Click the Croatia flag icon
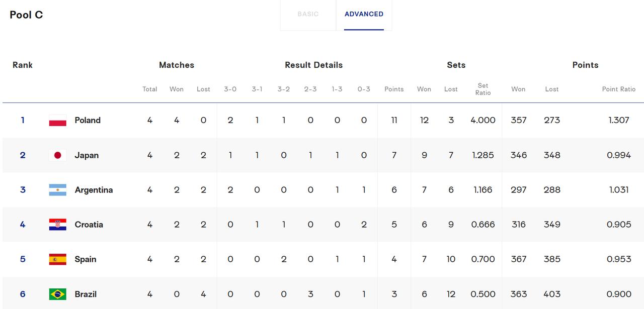 click(x=57, y=225)
